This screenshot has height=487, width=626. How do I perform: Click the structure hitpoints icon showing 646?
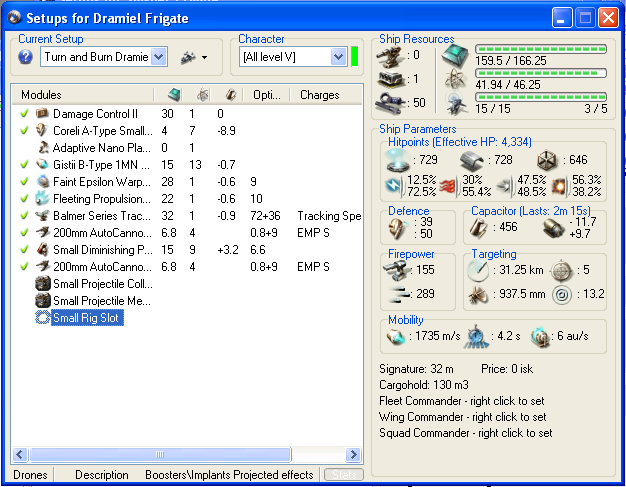coord(547,160)
